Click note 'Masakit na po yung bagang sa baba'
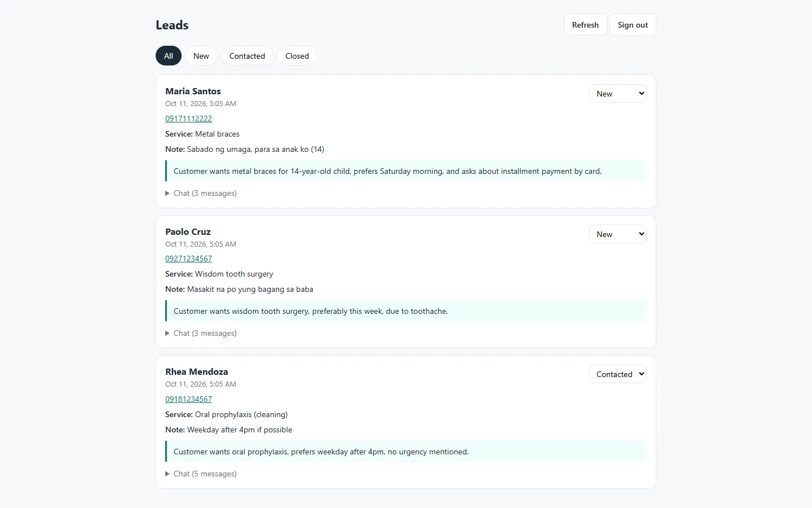812x508 pixels. (x=250, y=289)
